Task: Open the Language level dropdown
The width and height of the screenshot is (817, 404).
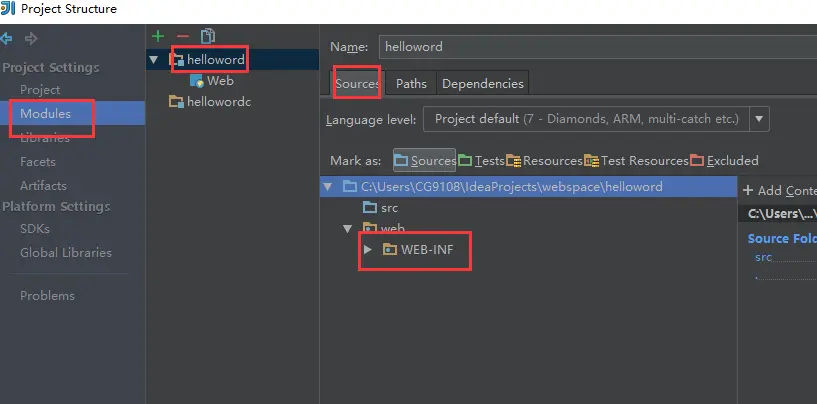Action: click(x=759, y=119)
